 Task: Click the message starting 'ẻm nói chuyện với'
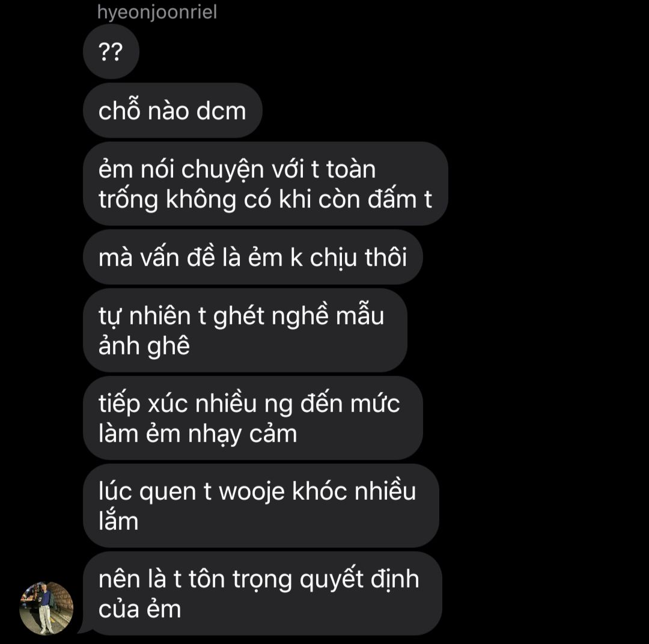click(266, 184)
